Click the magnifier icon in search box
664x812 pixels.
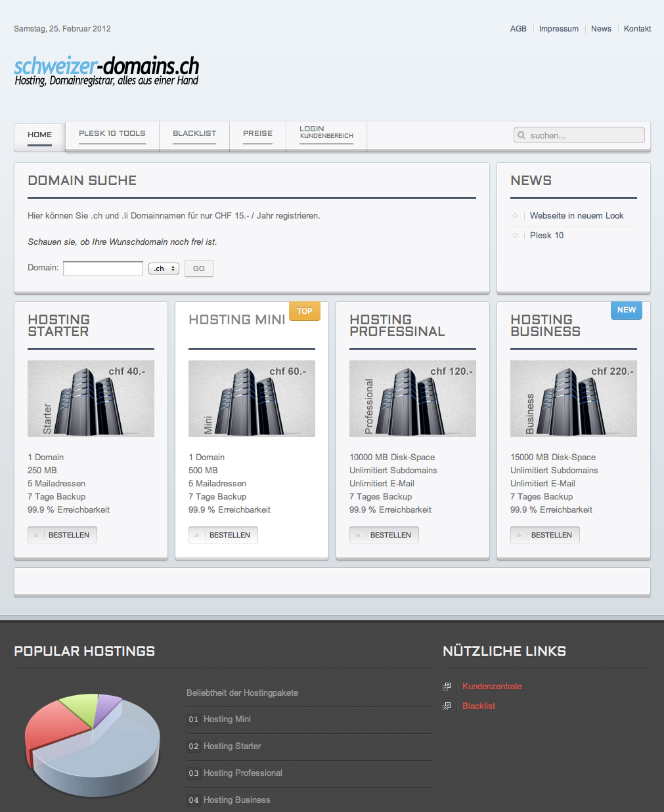click(521, 135)
